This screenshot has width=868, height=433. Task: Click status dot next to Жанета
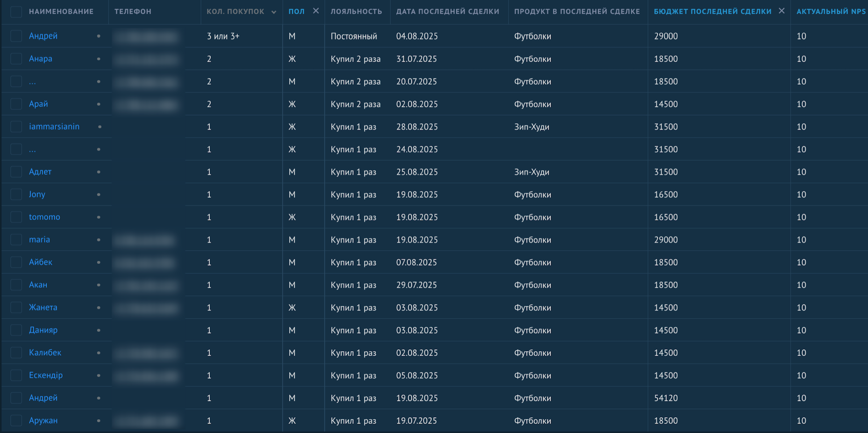(x=98, y=308)
